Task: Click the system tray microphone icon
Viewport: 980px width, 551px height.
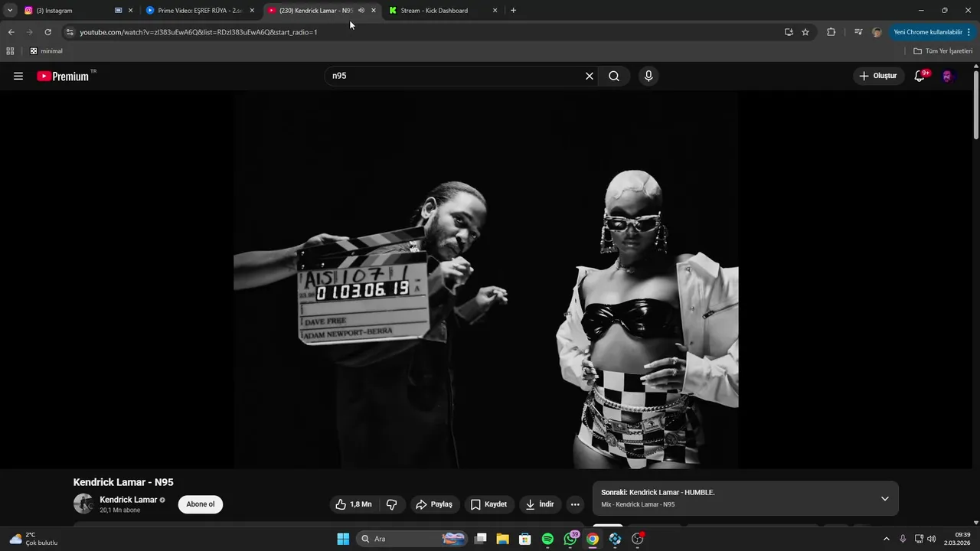Action: 903,539
